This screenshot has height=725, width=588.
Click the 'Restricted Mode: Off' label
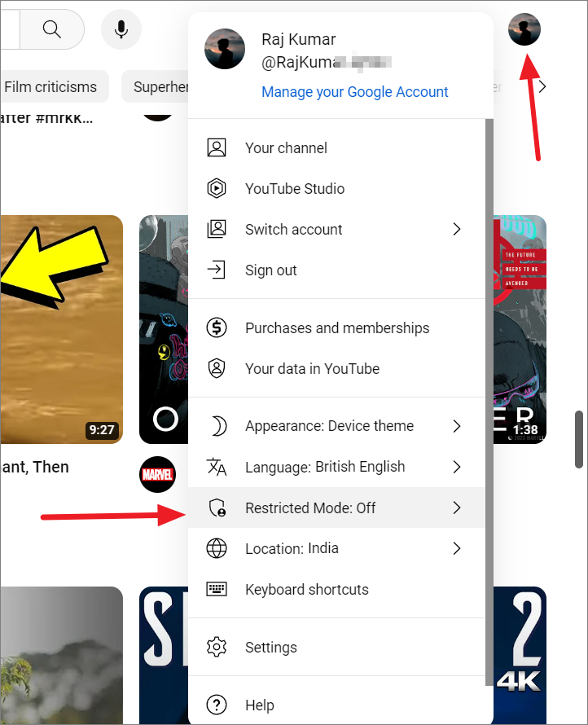pyautogui.click(x=310, y=507)
